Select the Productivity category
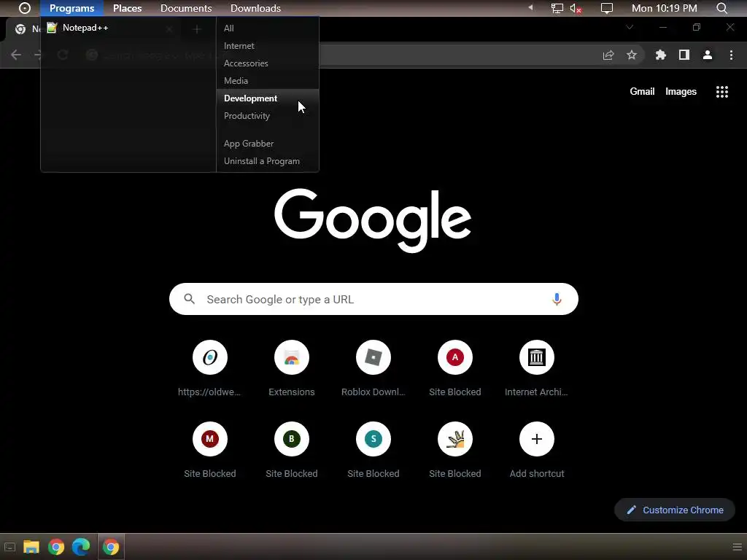 click(247, 116)
